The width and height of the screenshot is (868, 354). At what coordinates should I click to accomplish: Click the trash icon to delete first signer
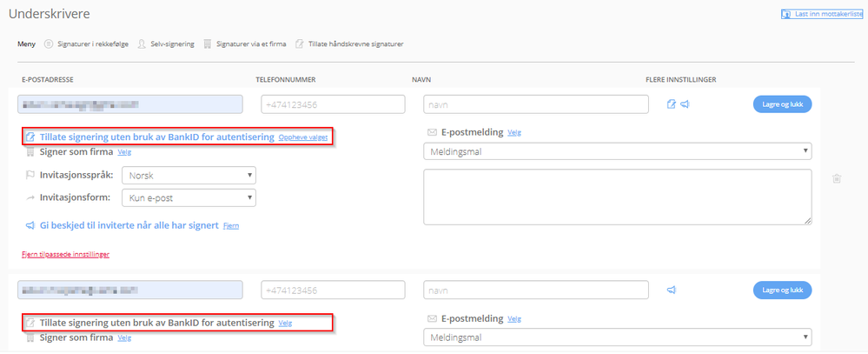click(x=836, y=179)
